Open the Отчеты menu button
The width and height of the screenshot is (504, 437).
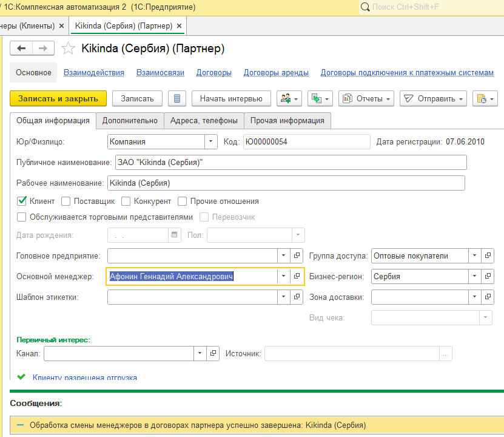click(x=366, y=98)
